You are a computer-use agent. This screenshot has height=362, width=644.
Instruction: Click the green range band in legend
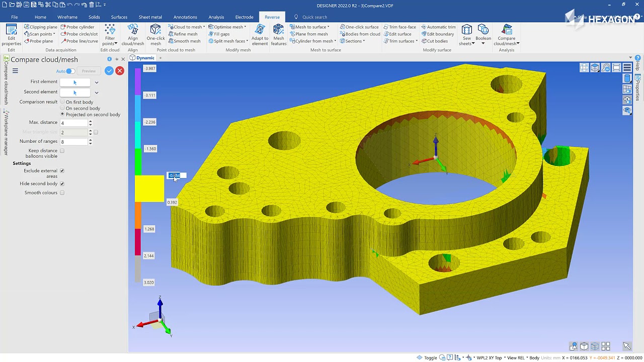138,162
